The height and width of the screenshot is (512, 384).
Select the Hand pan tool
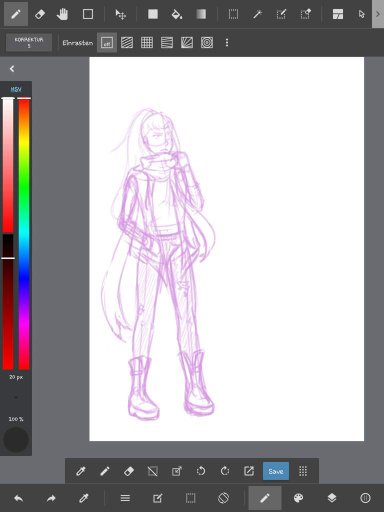click(x=62, y=14)
